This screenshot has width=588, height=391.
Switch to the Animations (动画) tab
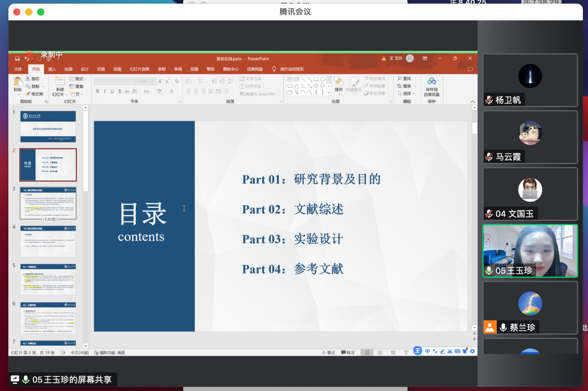(x=117, y=69)
